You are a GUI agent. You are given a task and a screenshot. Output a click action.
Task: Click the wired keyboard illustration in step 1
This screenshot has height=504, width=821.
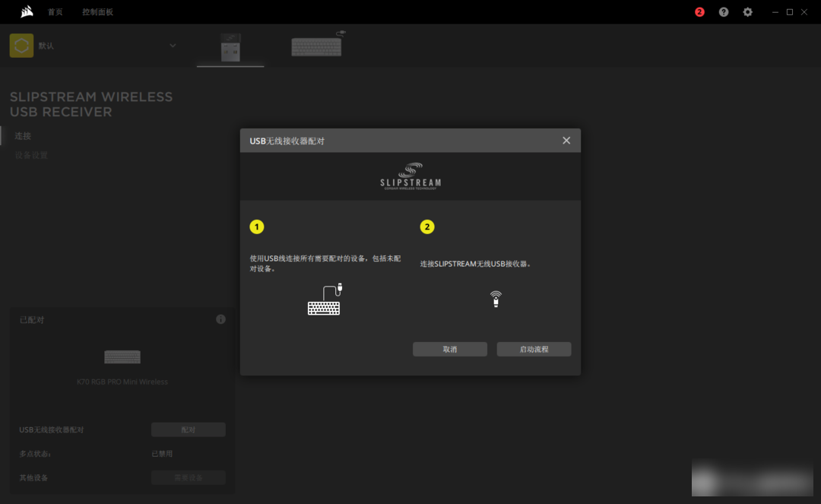click(x=325, y=300)
